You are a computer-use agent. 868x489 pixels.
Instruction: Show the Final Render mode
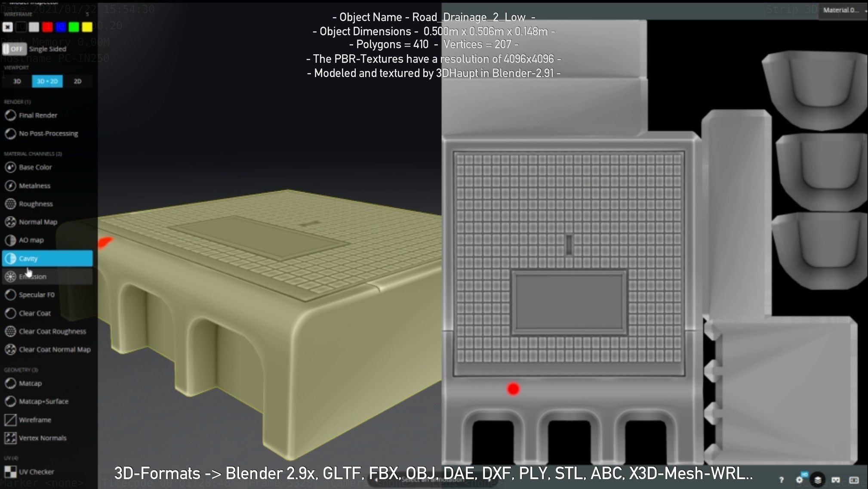[38, 115]
